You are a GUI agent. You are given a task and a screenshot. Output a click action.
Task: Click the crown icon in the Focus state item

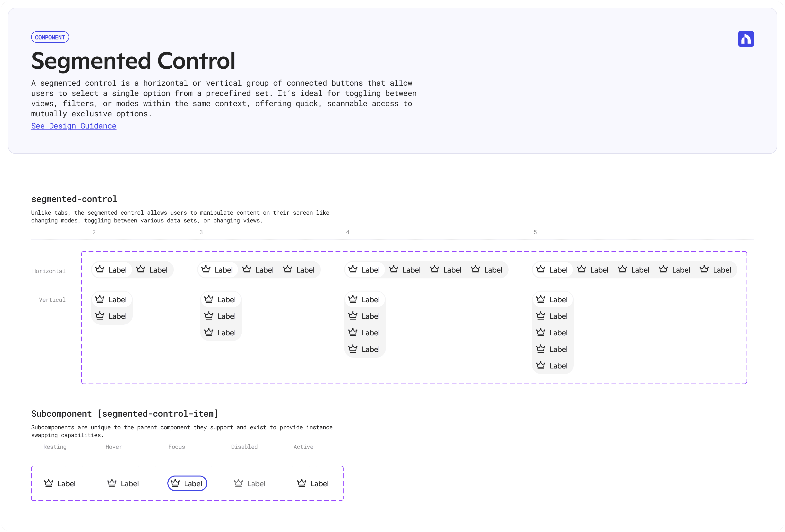tap(175, 483)
